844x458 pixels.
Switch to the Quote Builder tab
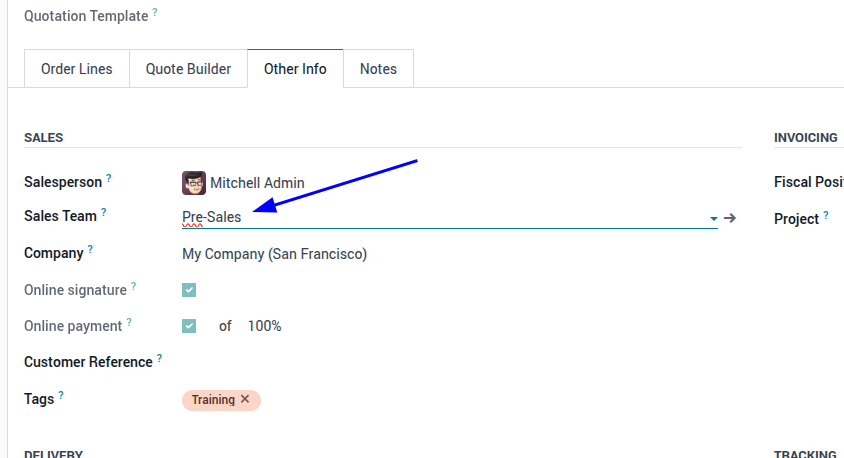(x=188, y=69)
